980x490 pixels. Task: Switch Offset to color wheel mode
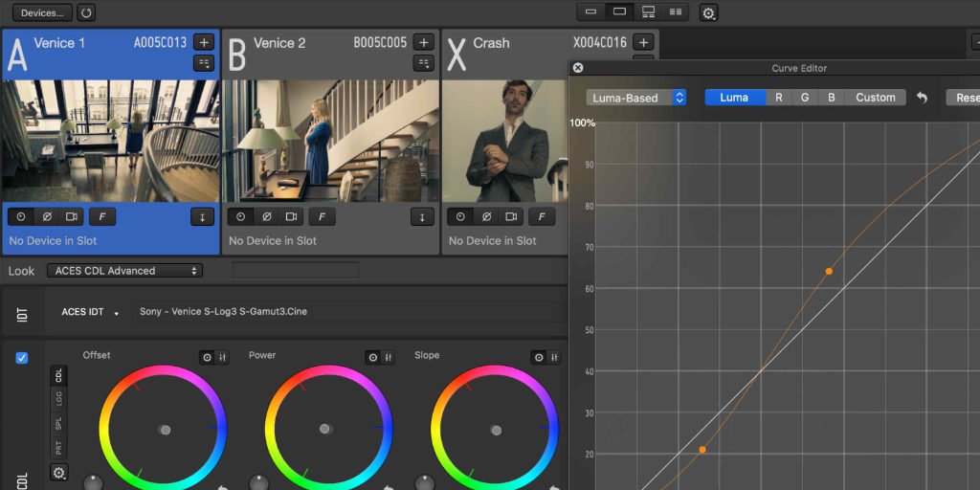point(208,358)
